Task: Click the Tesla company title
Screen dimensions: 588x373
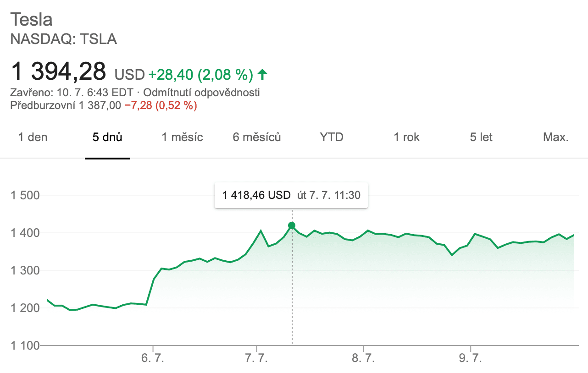Action: 31,20
